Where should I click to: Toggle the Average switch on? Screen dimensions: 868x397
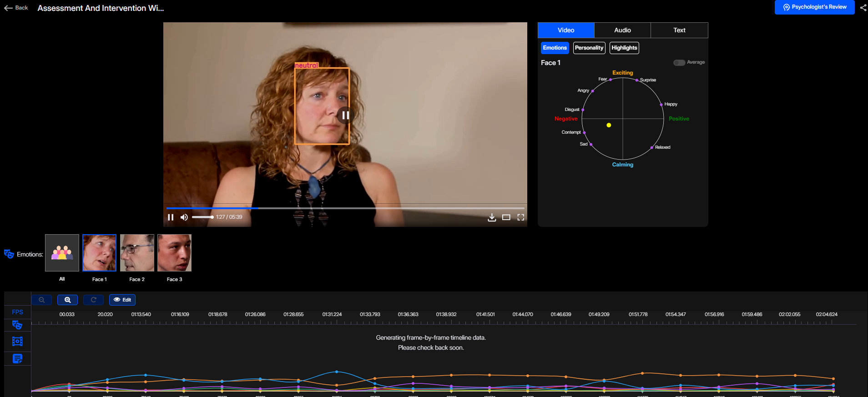679,63
